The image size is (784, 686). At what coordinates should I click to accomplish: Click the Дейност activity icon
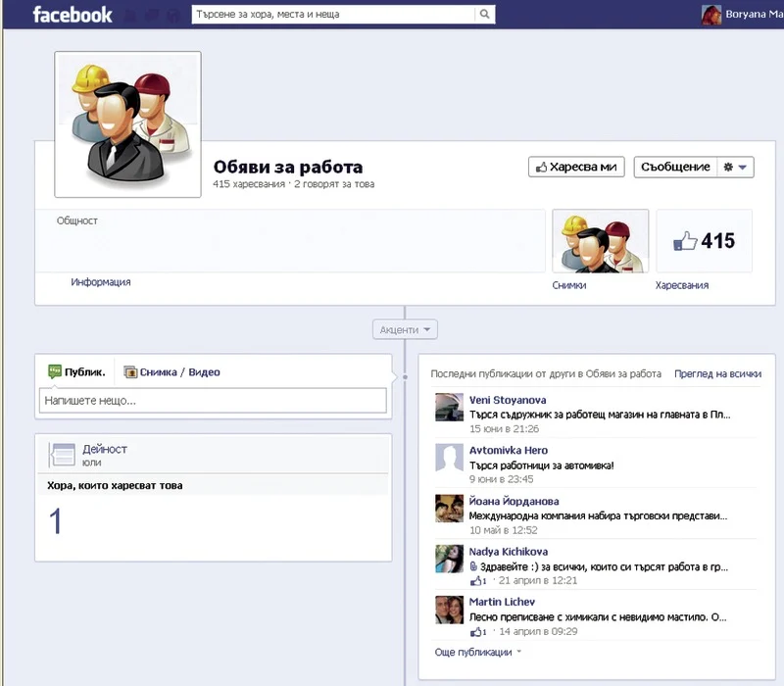click(x=63, y=455)
